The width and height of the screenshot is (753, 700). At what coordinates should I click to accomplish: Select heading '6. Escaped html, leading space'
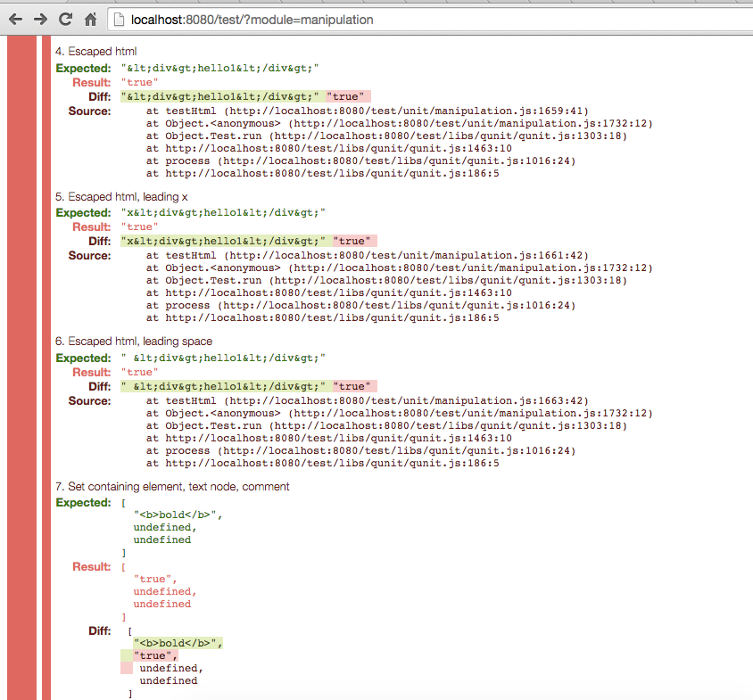click(134, 342)
